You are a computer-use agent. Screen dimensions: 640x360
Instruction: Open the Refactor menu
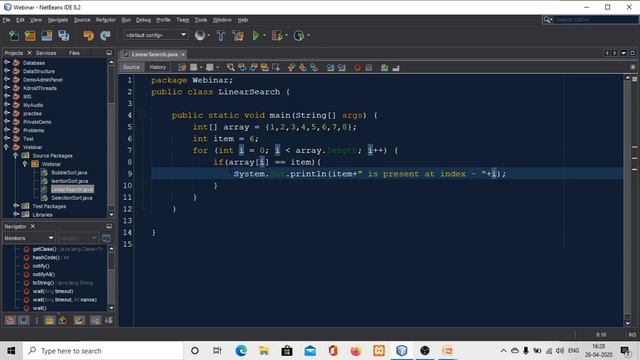106,20
